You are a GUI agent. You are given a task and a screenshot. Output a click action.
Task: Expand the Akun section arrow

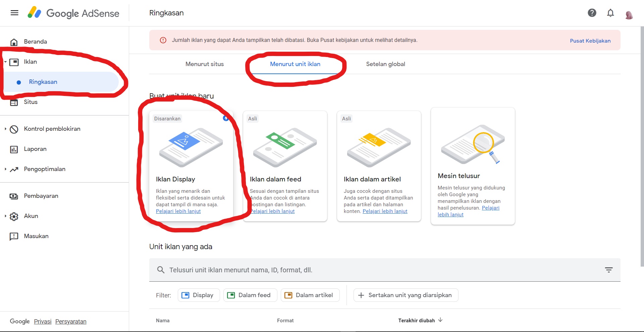click(5, 216)
